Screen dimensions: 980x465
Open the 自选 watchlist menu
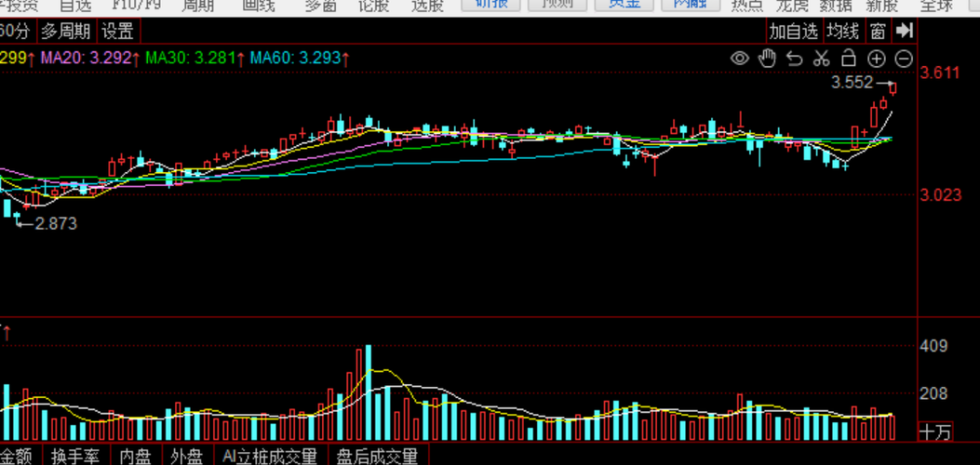click(75, 6)
